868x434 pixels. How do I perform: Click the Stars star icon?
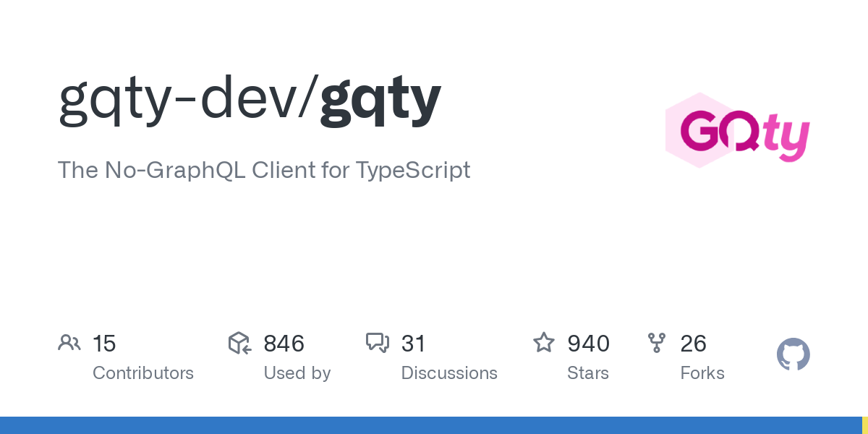[544, 343]
